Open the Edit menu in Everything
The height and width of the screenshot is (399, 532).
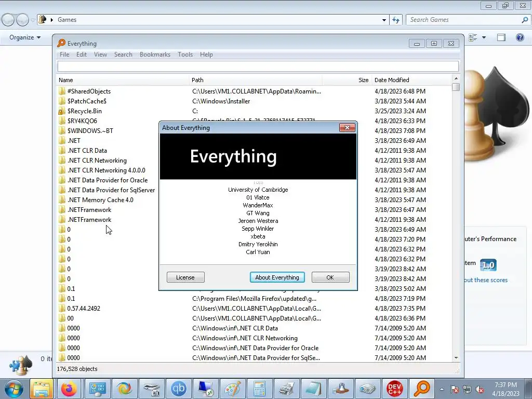[x=82, y=54]
